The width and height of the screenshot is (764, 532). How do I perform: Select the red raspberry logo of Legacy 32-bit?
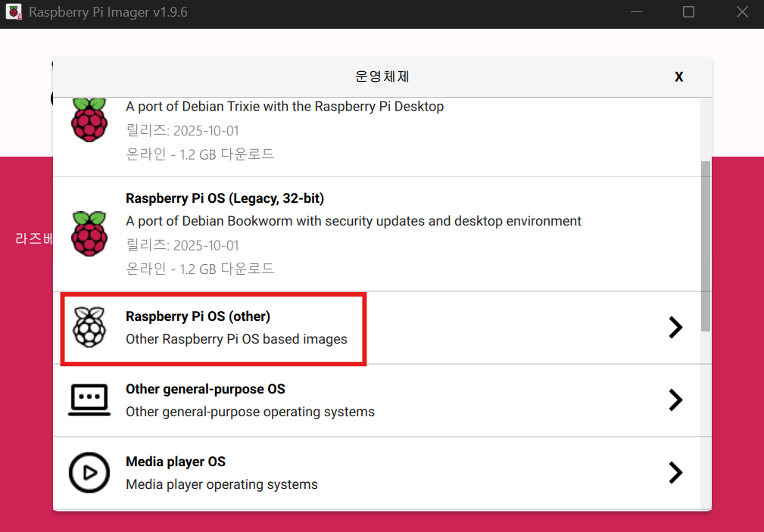89,234
